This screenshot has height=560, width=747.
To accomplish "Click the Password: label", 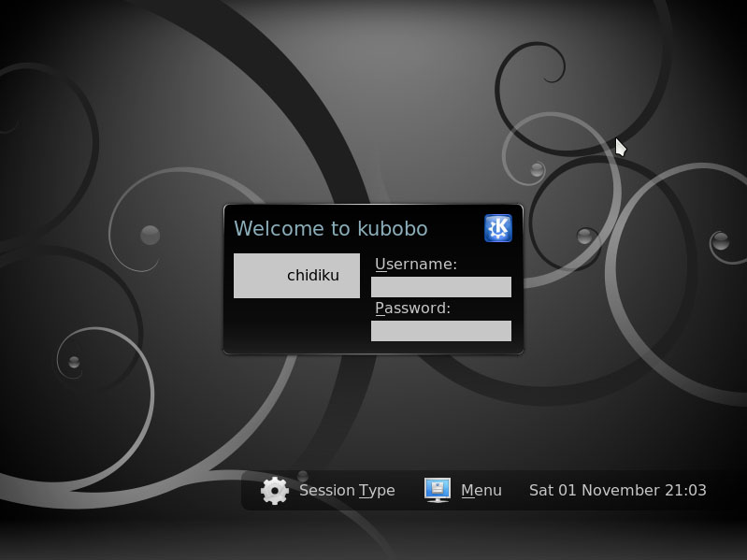I will click(412, 309).
